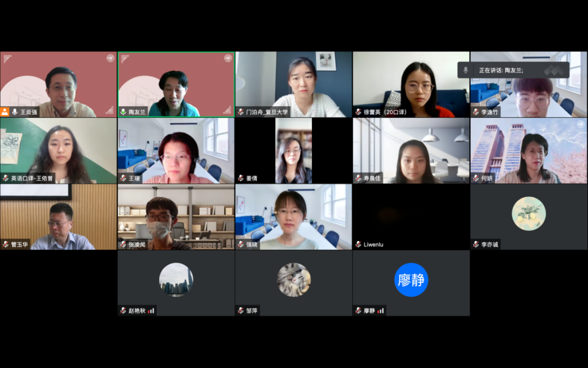Click the 正在讲话: 陶友兰 speaking banner

513,70
